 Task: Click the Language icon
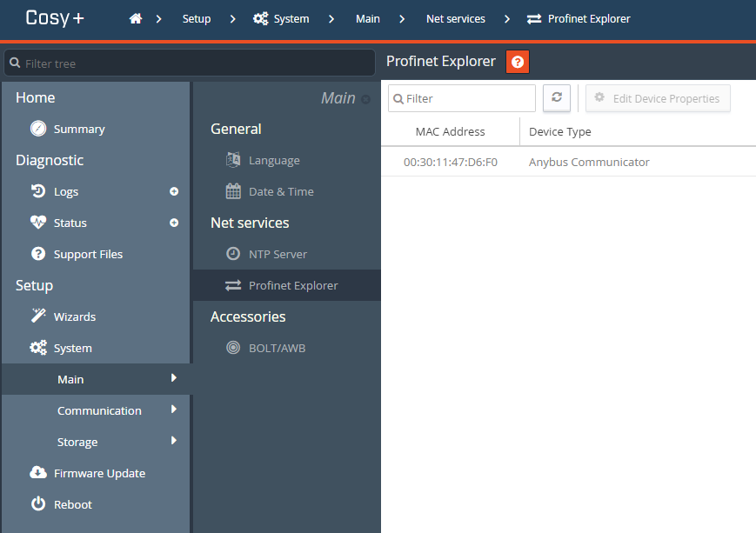[x=233, y=159]
